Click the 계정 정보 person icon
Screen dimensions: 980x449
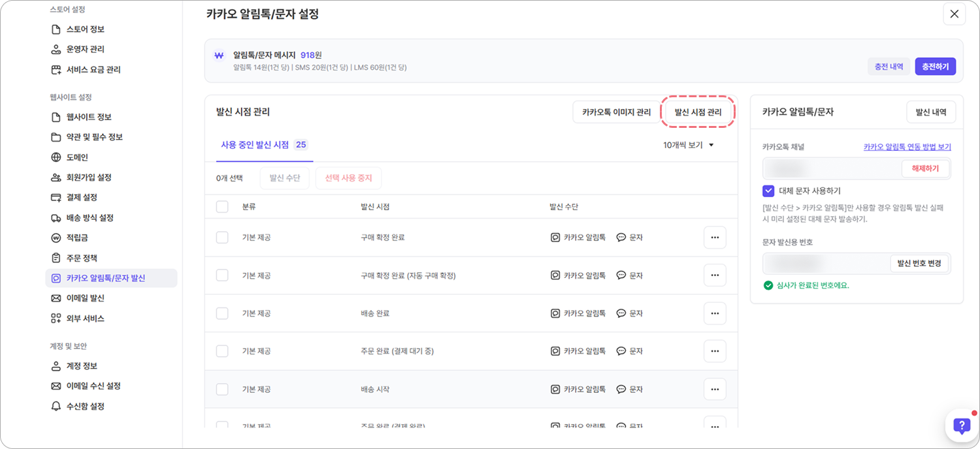(x=56, y=366)
